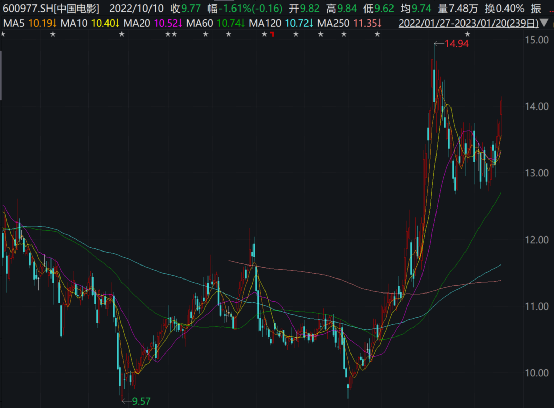Click the 10.00 price axis label
Image resolution: width=554 pixels, height=408 pixels.
(536, 373)
